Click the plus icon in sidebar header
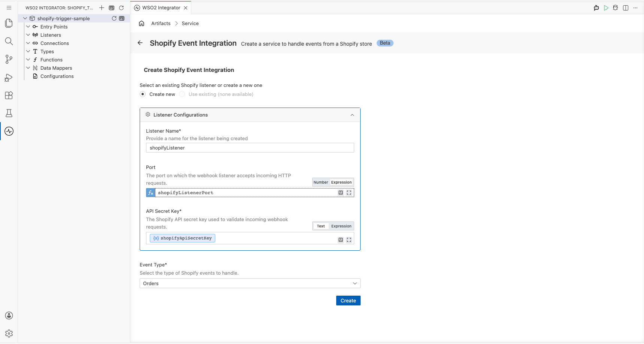Viewport: 644px width, 344px height. tap(101, 7)
